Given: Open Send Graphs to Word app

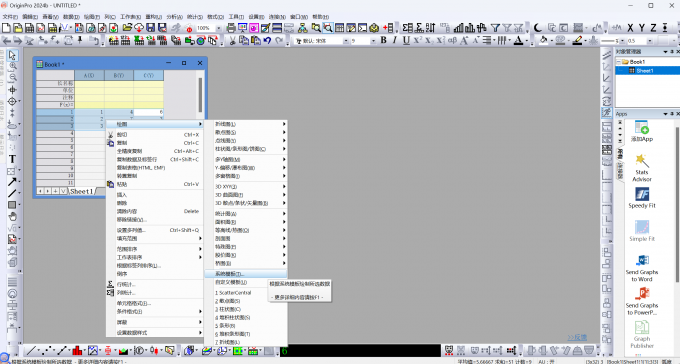Looking at the screenshot, I should click(642, 268).
